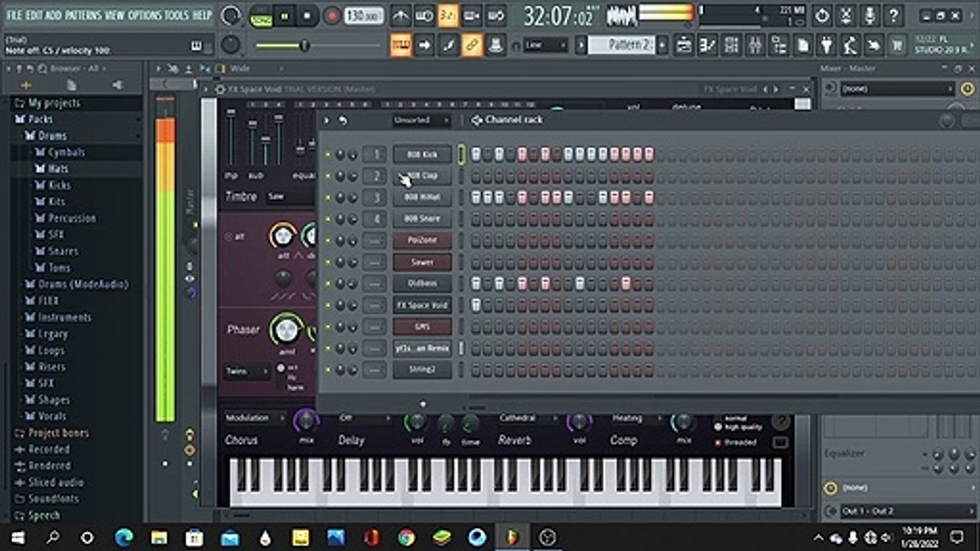Open the Kicks folder
Viewport: 980px width, 551px height.
[x=60, y=185]
